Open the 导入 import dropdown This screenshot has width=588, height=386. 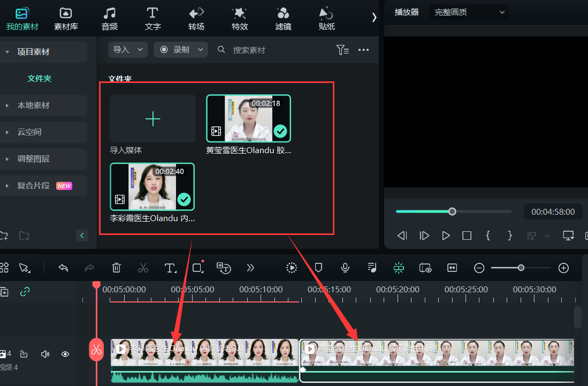point(127,49)
